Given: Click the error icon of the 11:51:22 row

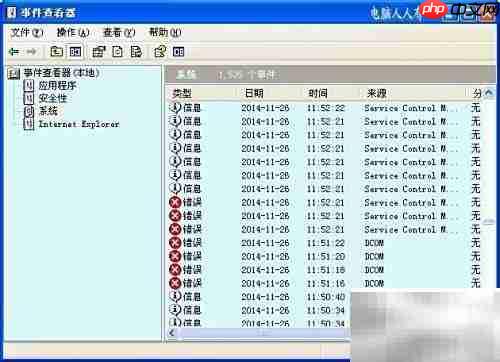Looking at the screenshot, I should [175, 243].
